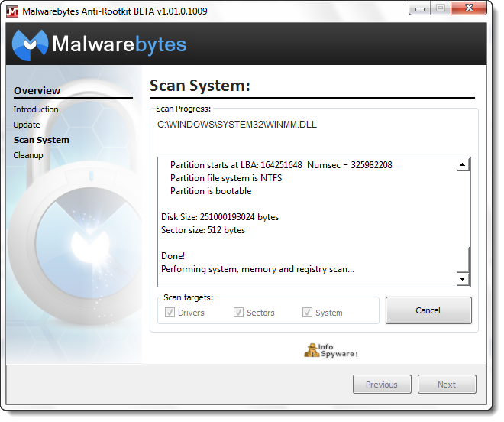Click the blue Malwarebytes logo emblem
Screen dimensions: 504x422
click(x=30, y=45)
